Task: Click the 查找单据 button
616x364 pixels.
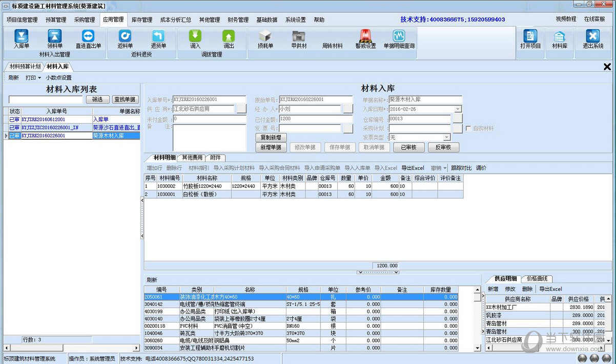Action: point(125,99)
